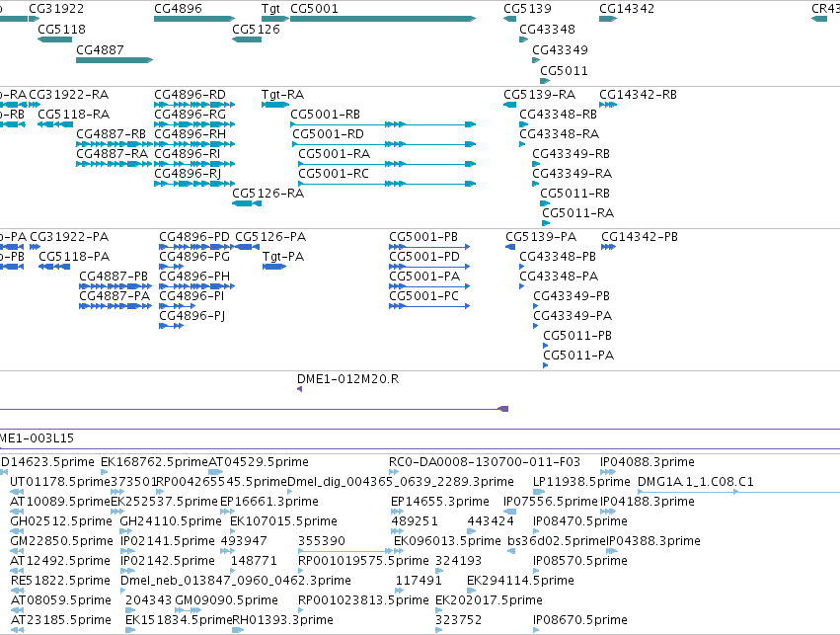Click the feature labeled 443424
Image resolution: width=840 pixels, height=635 pixels.
coord(491,521)
